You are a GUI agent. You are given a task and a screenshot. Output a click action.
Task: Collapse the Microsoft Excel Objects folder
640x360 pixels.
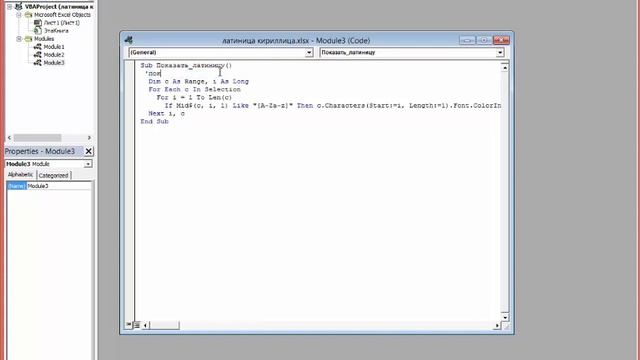coord(19,15)
